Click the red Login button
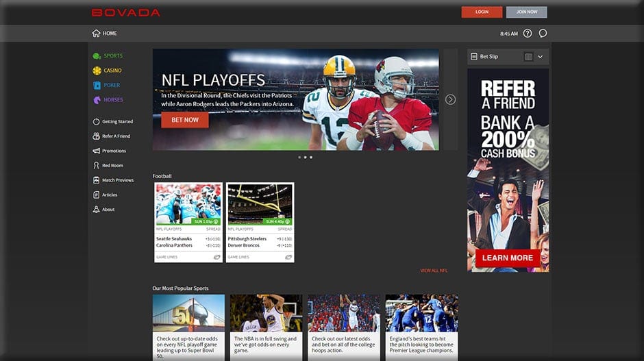Screen dimensions: 644x361 [482, 12]
